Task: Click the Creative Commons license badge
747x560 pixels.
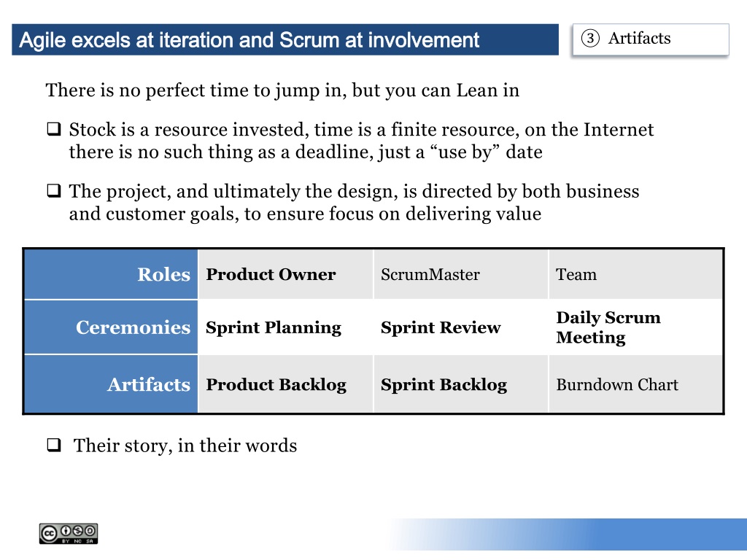Action: pos(69,533)
